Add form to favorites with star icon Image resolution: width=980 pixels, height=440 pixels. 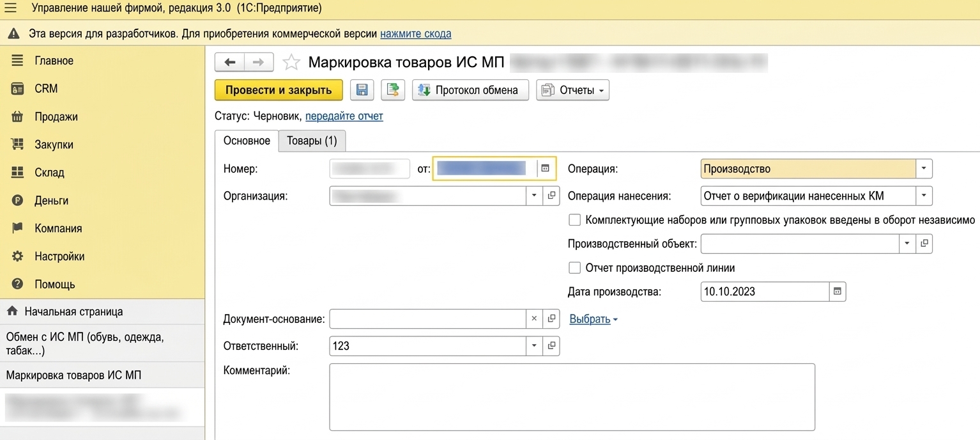[291, 62]
